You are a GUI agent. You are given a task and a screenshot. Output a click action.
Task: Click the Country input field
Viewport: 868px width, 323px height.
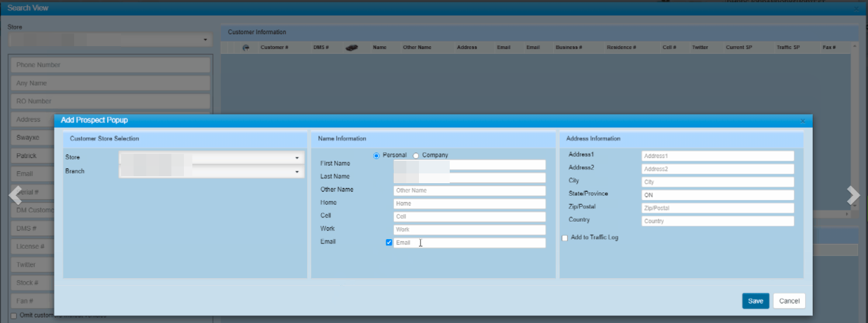717,221
